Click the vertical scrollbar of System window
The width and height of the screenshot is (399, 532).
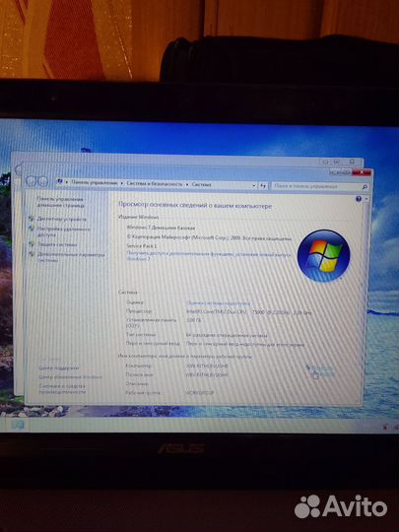[366, 299]
